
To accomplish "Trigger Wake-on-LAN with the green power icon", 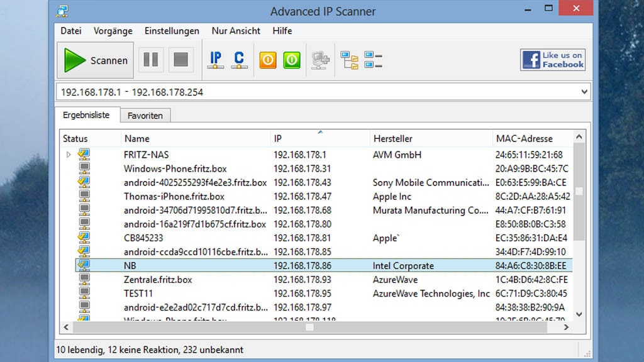I will (x=291, y=60).
